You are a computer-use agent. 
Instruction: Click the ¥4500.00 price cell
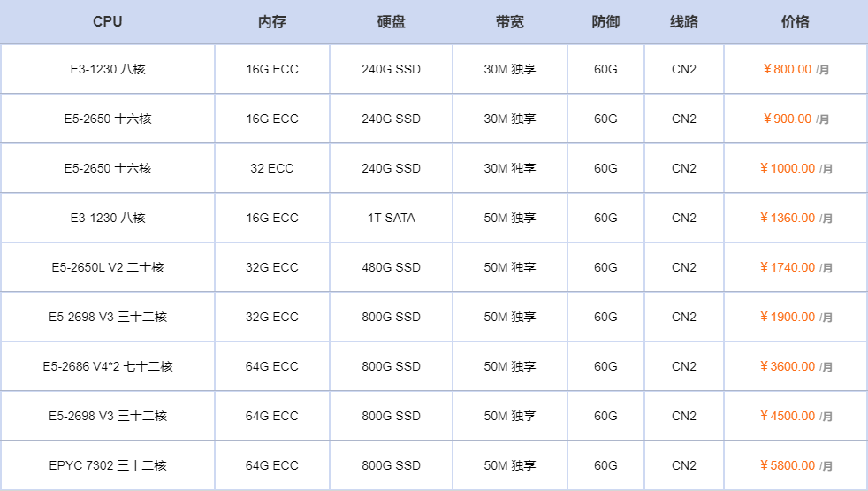pyautogui.click(x=796, y=416)
